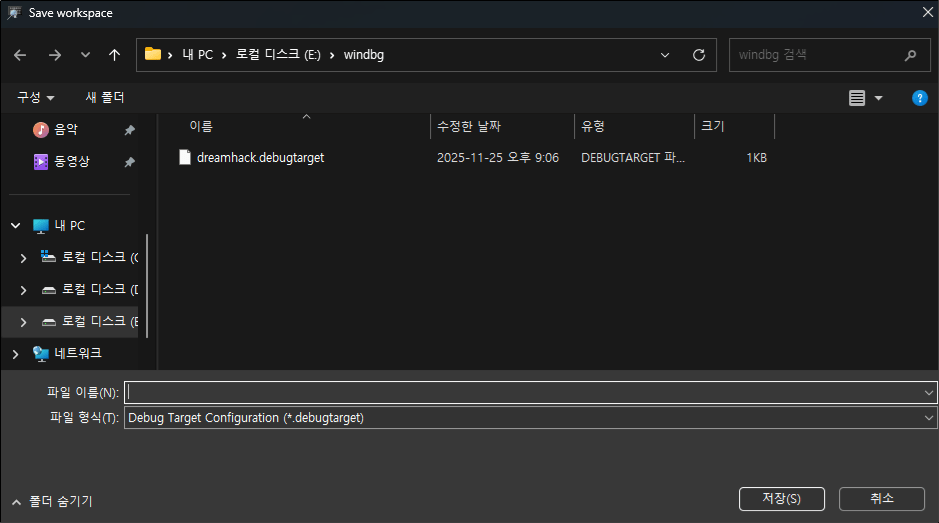
Task: Refresh the windbg folder view
Action: 699,55
